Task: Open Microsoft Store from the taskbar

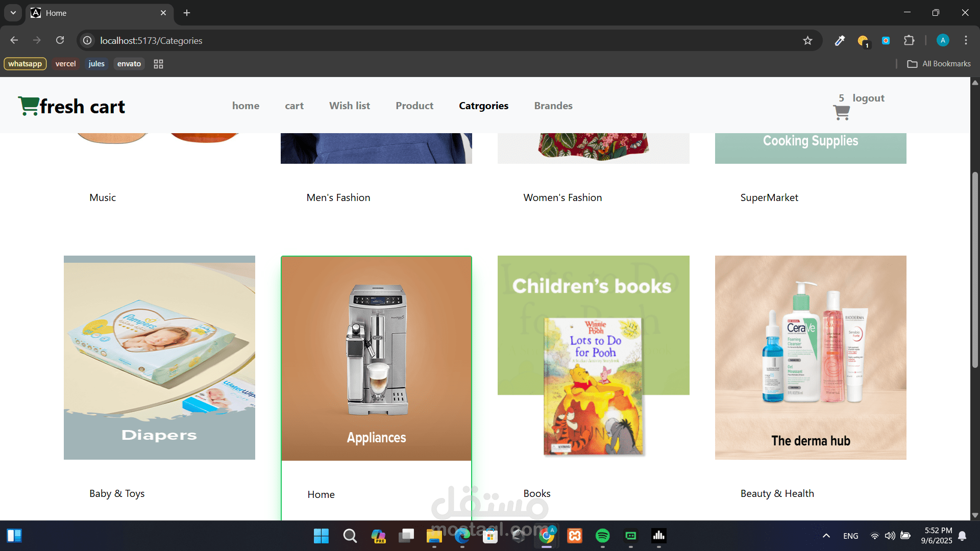Action: coord(491,536)
